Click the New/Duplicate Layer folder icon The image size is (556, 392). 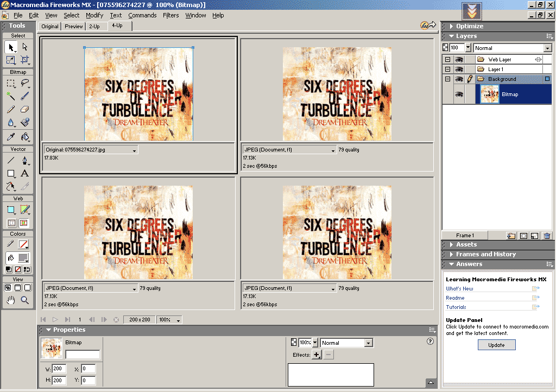(x=511, y=236)
